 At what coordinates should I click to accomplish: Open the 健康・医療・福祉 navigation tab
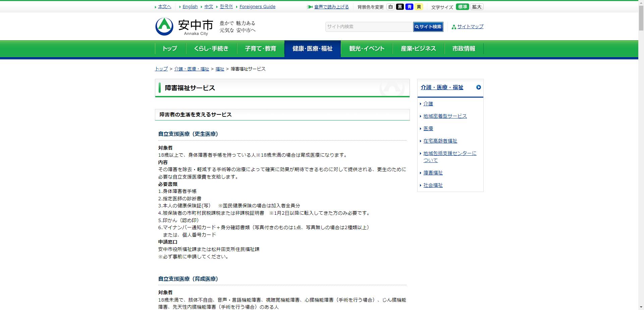313,49
